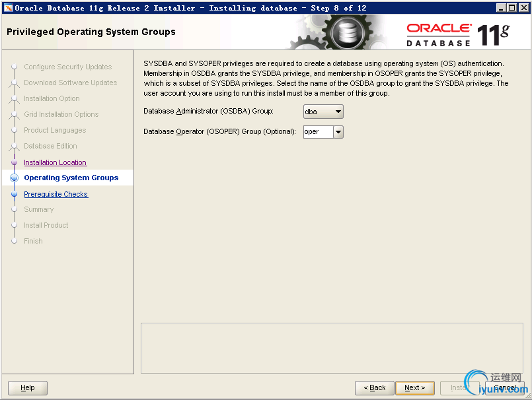Screen dimensions: 532x400
Task: Click the OSOPER group field containing oper
Action: 319,132
